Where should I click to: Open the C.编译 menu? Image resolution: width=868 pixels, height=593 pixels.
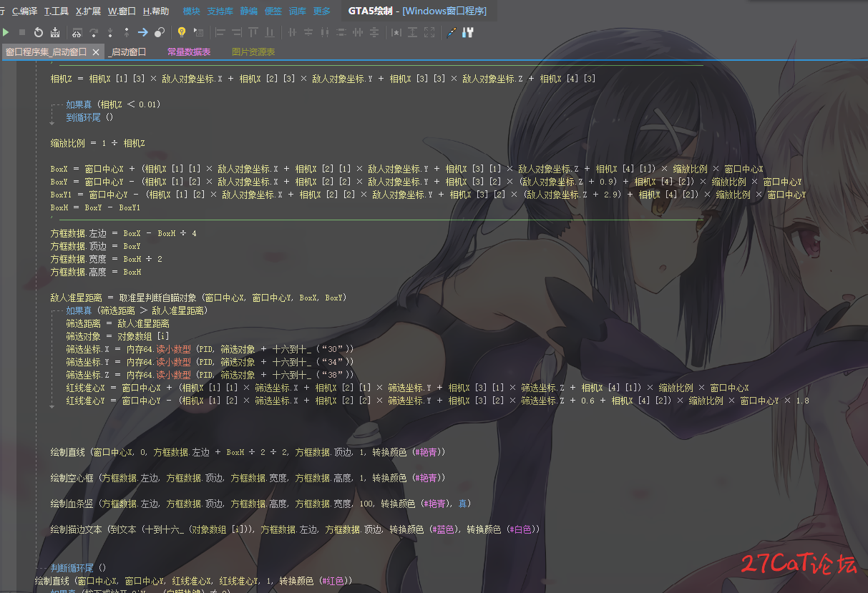[x=25, y=11]
